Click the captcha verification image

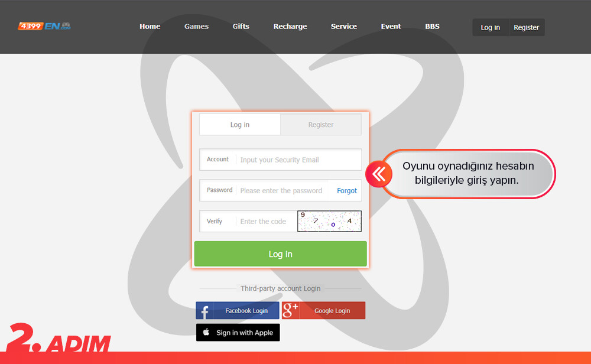click(329, 221)
